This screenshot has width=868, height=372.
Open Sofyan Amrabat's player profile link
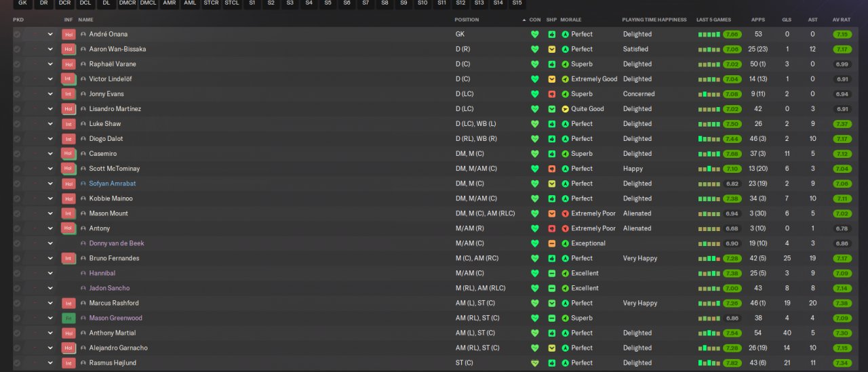point(113,184)
